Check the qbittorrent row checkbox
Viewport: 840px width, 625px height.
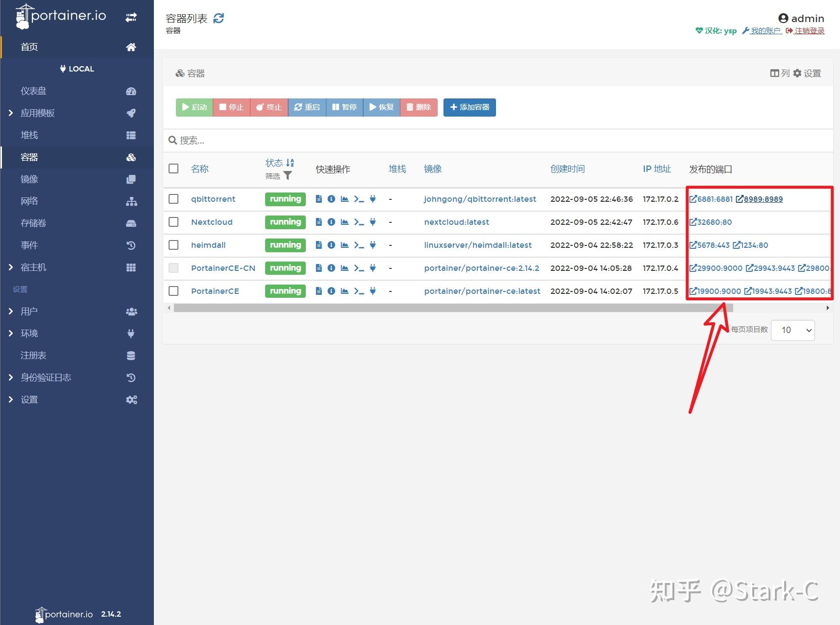pos(173,199)
